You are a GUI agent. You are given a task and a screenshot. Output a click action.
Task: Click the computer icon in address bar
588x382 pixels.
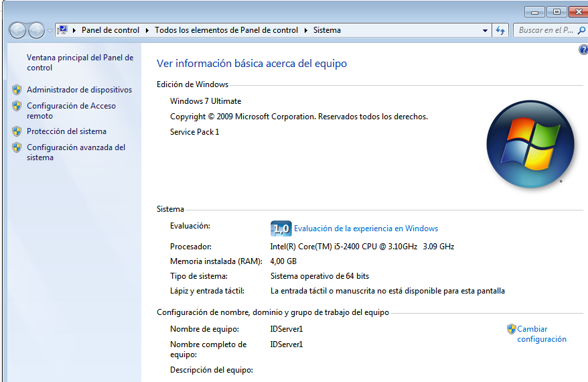tap(63, 29)
